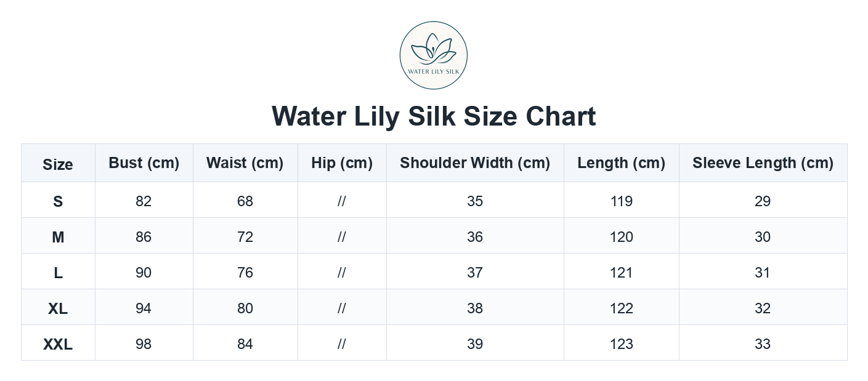868x381 pixels.
Task: Click bust value 82 in S row
Action: tap(144, 201)
